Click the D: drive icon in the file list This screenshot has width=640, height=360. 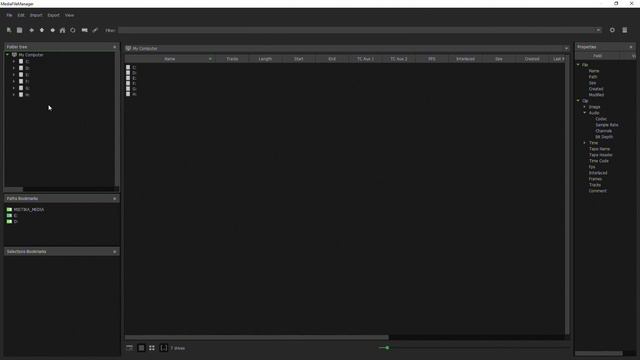pyautogui.click(x=128, y=73)
